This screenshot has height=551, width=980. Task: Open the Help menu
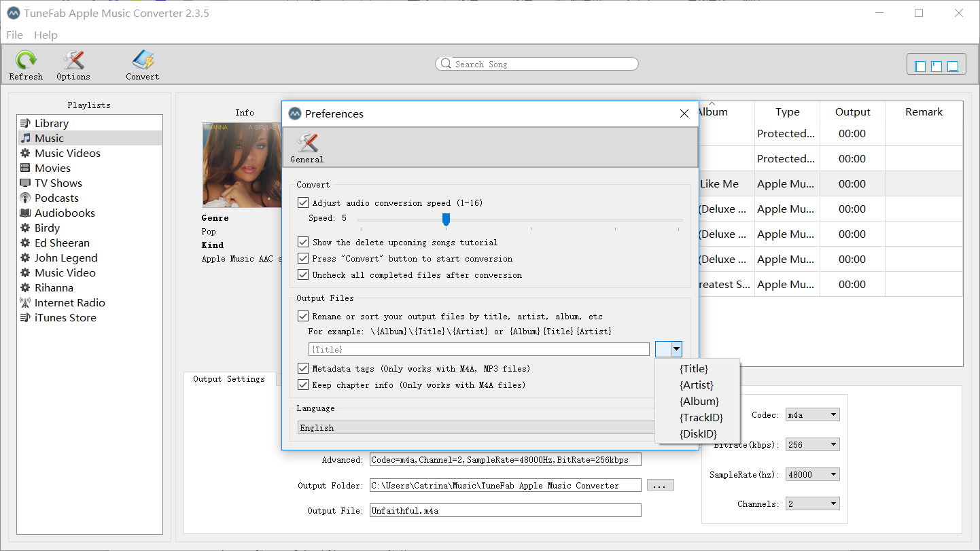(46, 35)
